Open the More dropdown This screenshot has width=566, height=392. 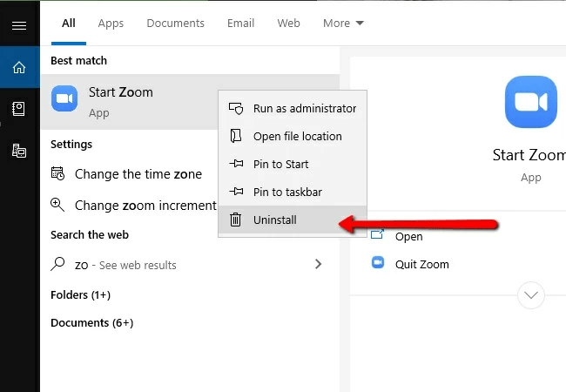pos(343,24)
